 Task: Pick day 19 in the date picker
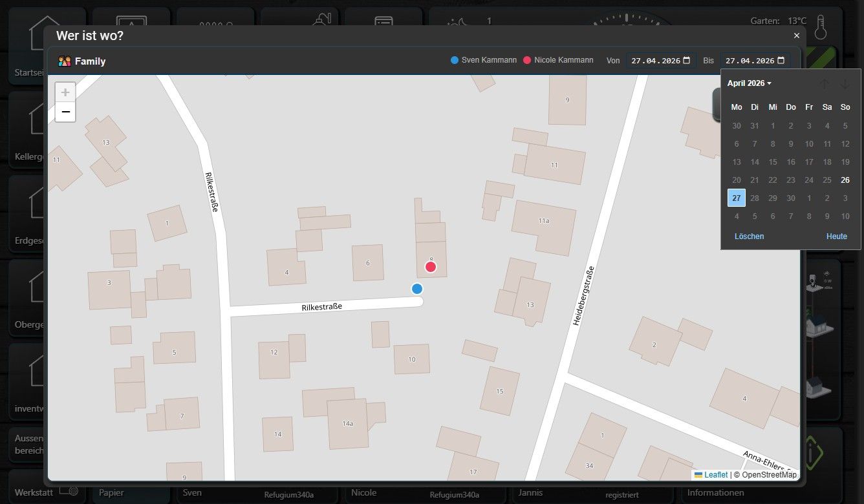tap(845, 162)
